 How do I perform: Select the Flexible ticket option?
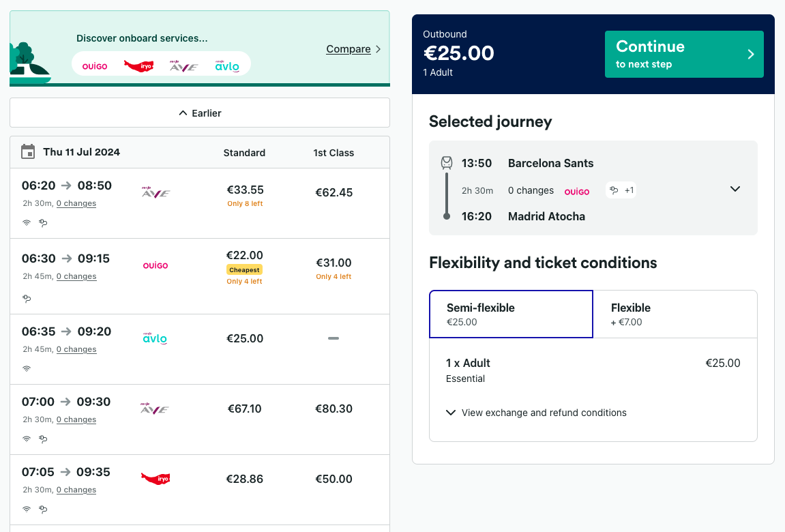pos(675,314)
